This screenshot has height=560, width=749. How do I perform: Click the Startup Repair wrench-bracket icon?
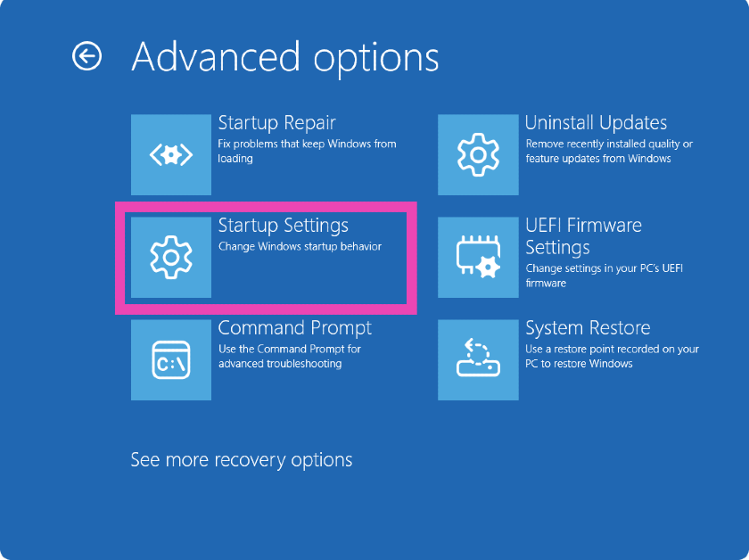[171, 155]
